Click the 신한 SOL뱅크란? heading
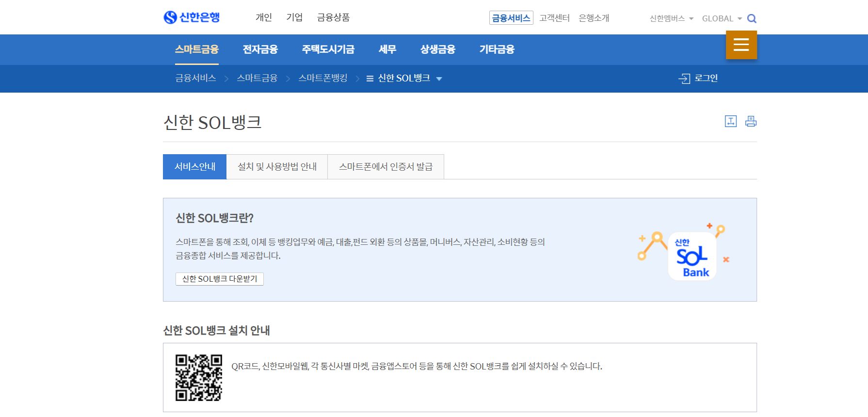Viewport: 868px width, 417px height. (215, 218)
